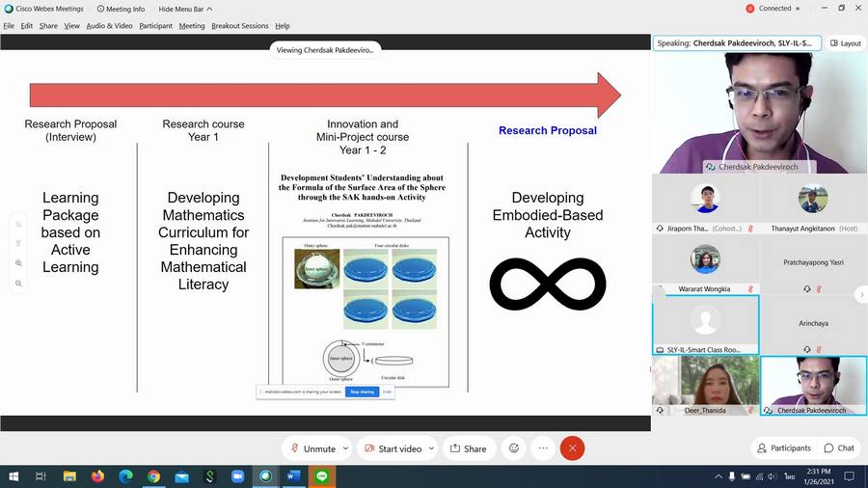Open the more options ellipsis button

[x=543, y=448]
